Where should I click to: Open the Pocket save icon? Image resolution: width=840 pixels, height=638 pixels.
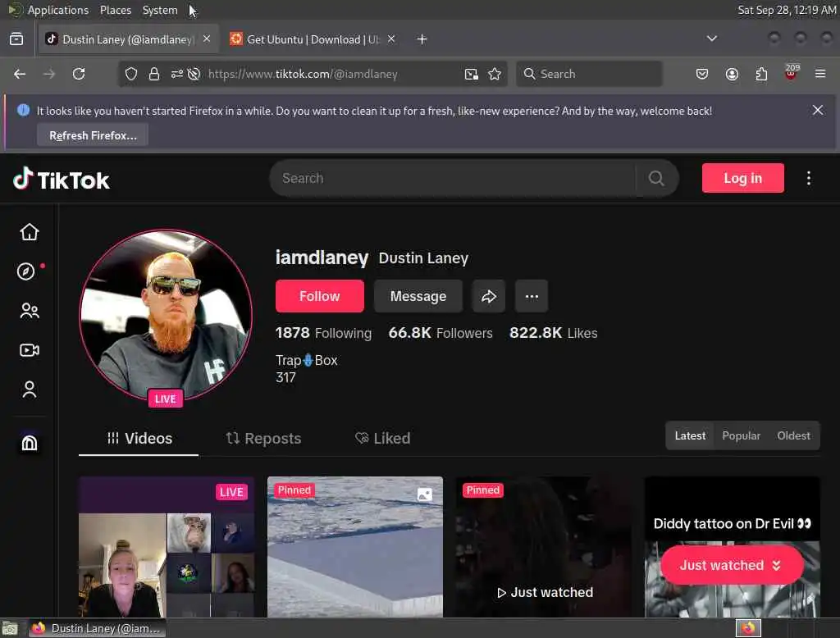tap(702, 74)
